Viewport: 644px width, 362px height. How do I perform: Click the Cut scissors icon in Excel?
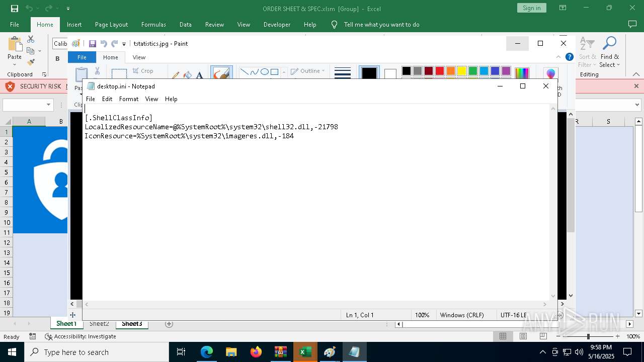point(31,39)
